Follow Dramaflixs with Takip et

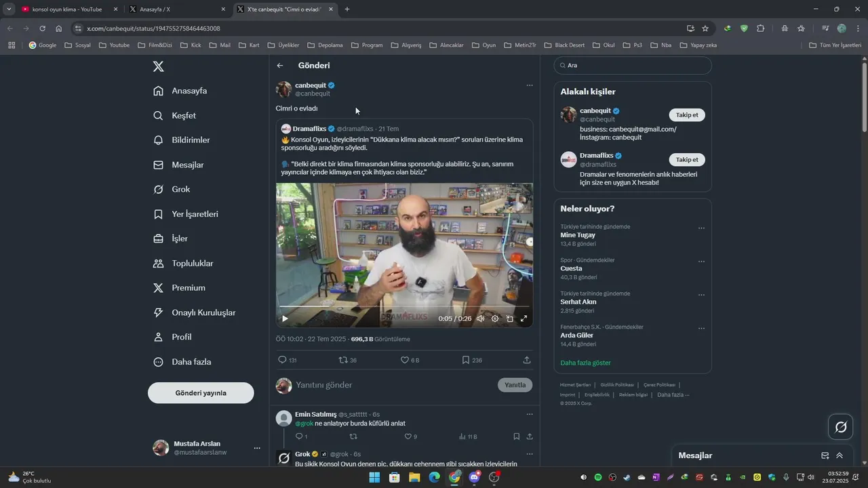tap(687, 160)
